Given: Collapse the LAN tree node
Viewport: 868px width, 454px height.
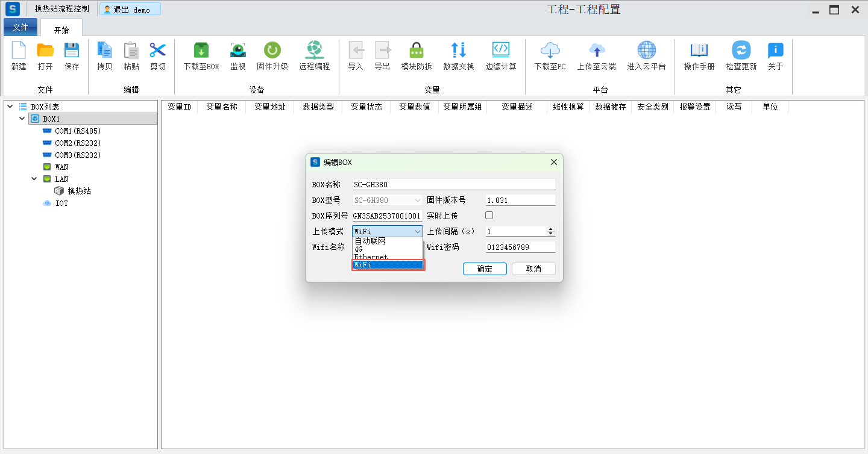Looking at the screenshot, I should (x=34, y=179).
